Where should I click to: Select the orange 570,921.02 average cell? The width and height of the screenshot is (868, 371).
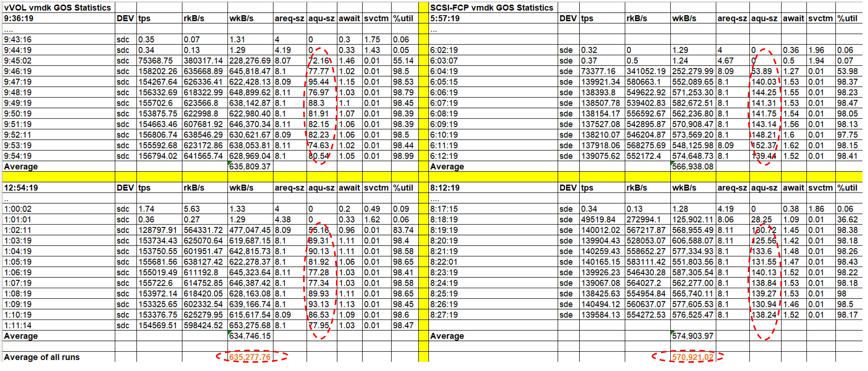[x=693, y=357]
